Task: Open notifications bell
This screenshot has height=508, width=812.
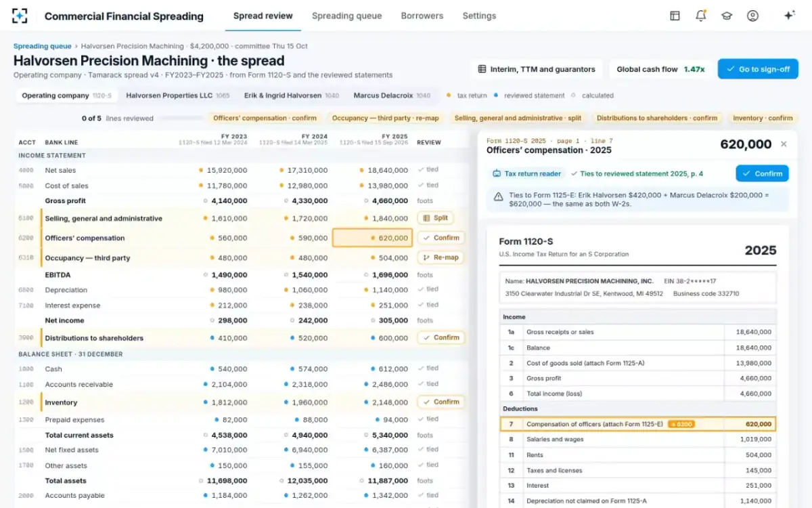Action: tap(701, 16)
